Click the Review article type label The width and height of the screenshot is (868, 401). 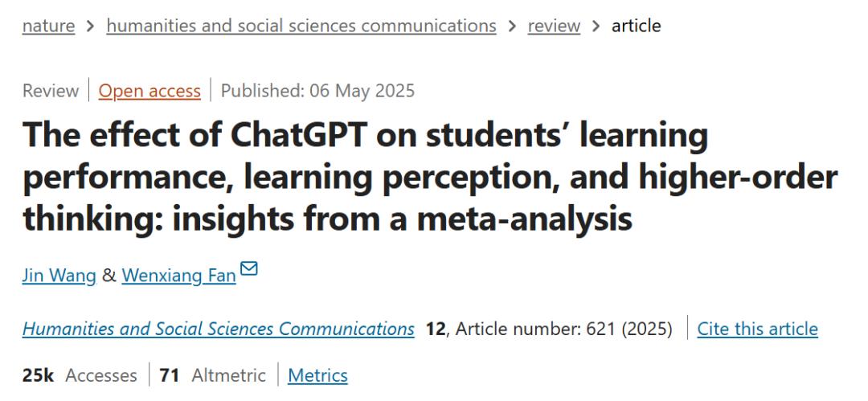point(51,91)
